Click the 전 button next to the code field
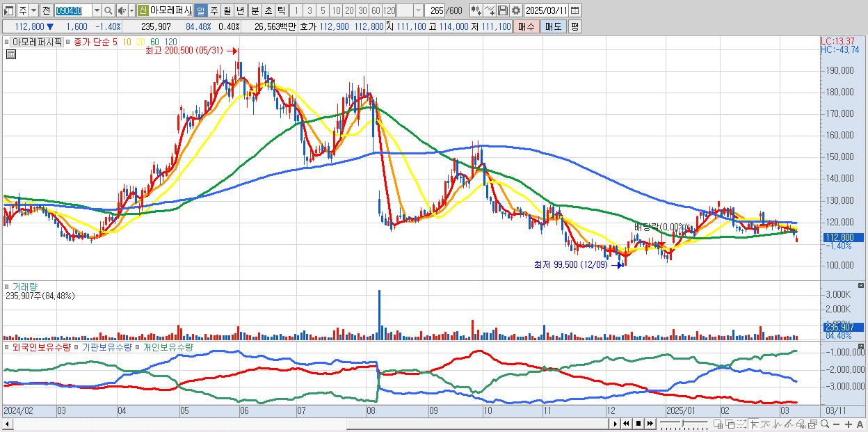 (x=46, y=10)
